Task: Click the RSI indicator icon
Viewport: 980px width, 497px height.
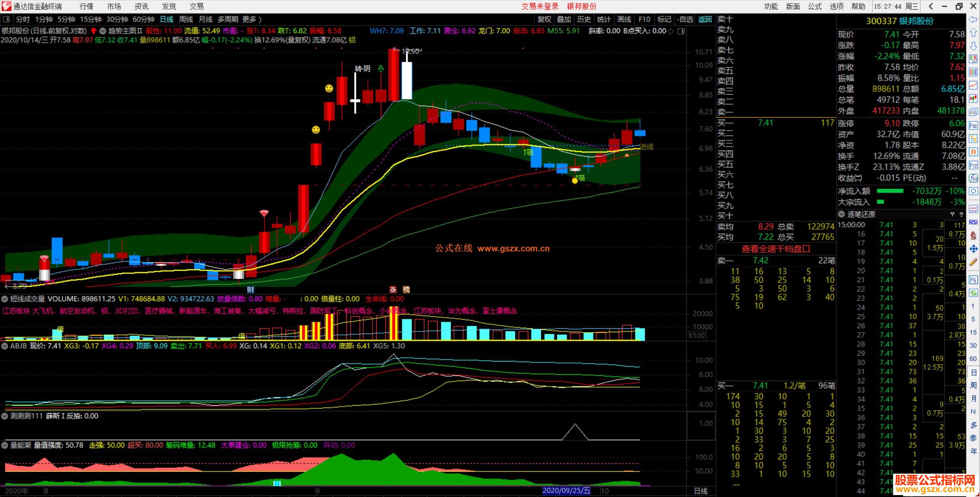Action: coord(973,222)
